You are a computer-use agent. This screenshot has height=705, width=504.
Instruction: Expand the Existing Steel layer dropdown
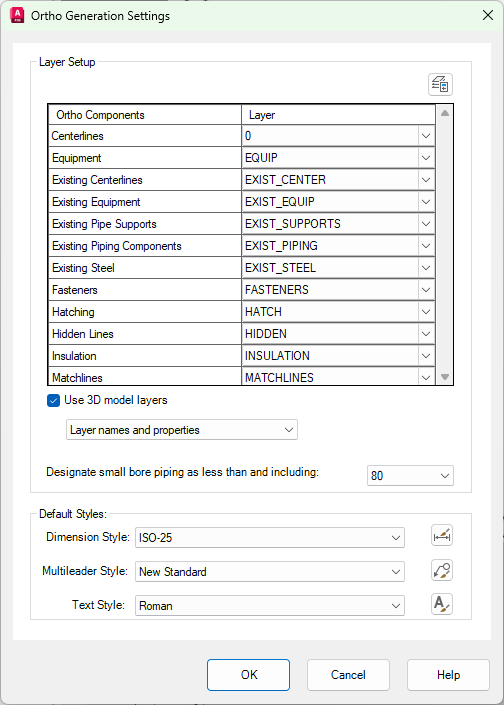pyautogui.click(x=426, y=268)
